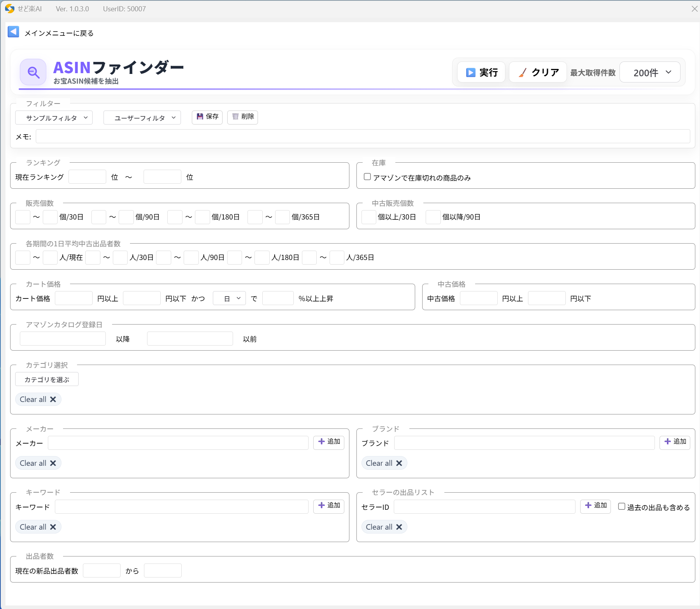Add keyword with キーワード 追加 button
Image resolution: width=700 pixels, height=609 pixels.
pos(329,505)
